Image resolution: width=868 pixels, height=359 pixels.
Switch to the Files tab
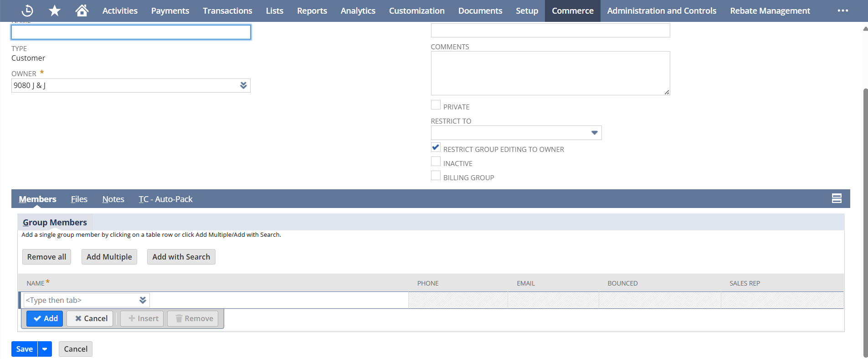tap(79, 199)
